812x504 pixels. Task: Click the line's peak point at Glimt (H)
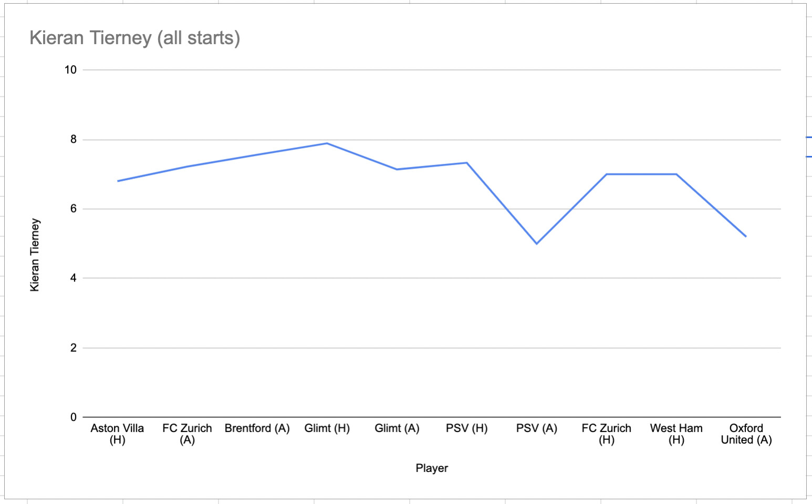pyautogui.click(x=327, y=143)
